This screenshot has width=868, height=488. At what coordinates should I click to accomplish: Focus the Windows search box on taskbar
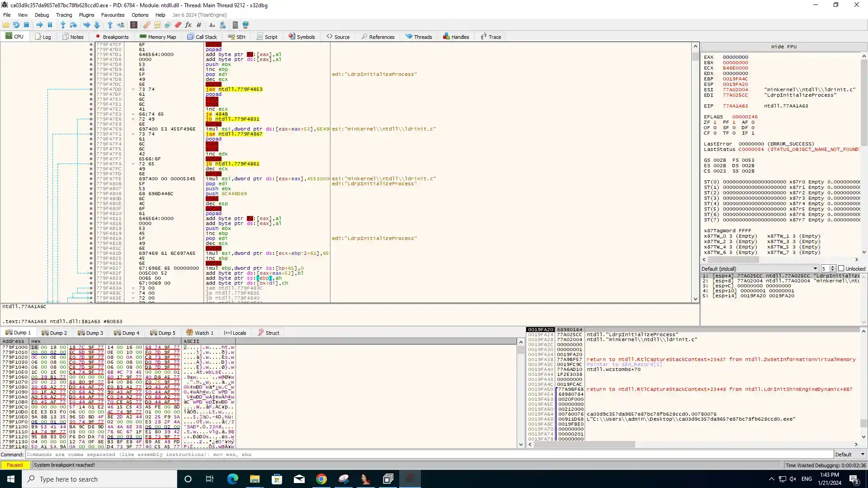99,479
